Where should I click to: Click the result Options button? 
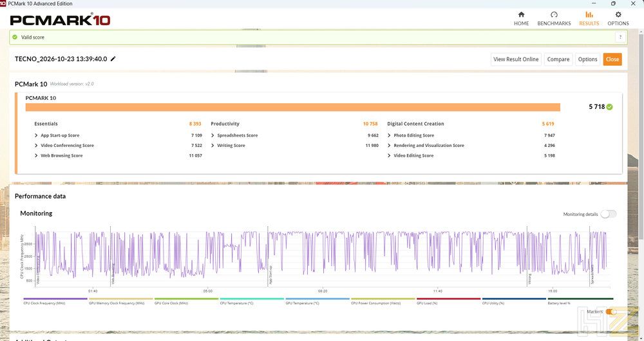[587, 59]
